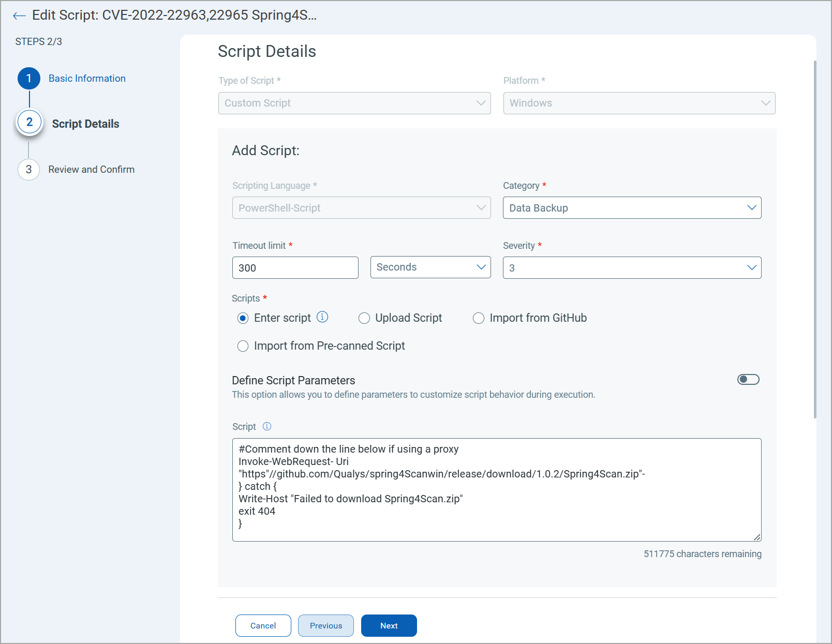This screenshot has height=644, width=832.
Task: Click the 'STEPS 2/3' label
Action: [39, 42]
